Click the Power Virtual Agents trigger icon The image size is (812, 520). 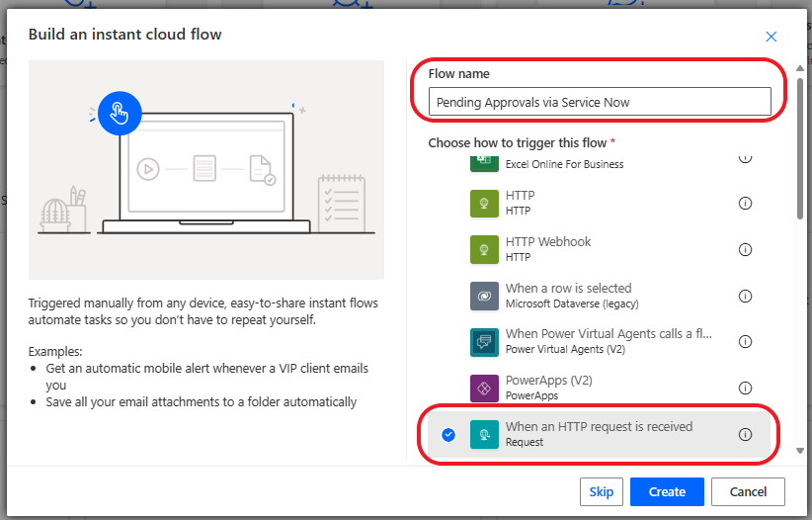point(484,342)
